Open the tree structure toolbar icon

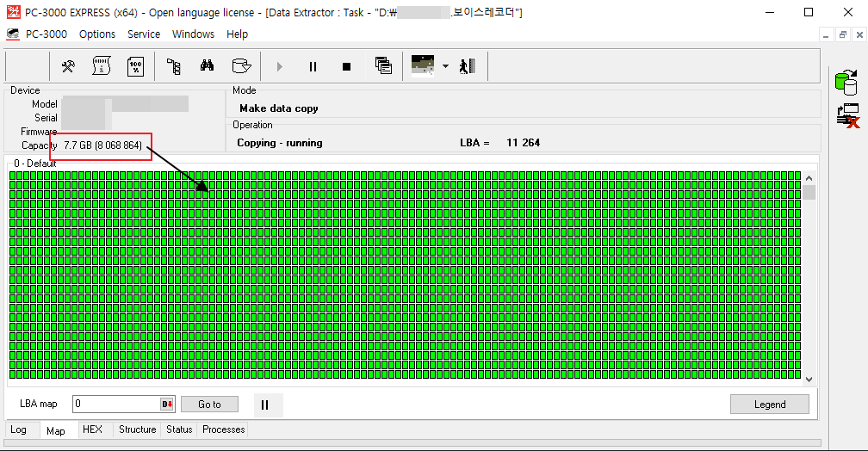point(174,66)
